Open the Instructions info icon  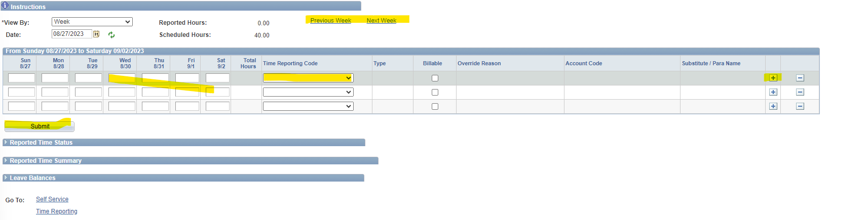(5, 6)
